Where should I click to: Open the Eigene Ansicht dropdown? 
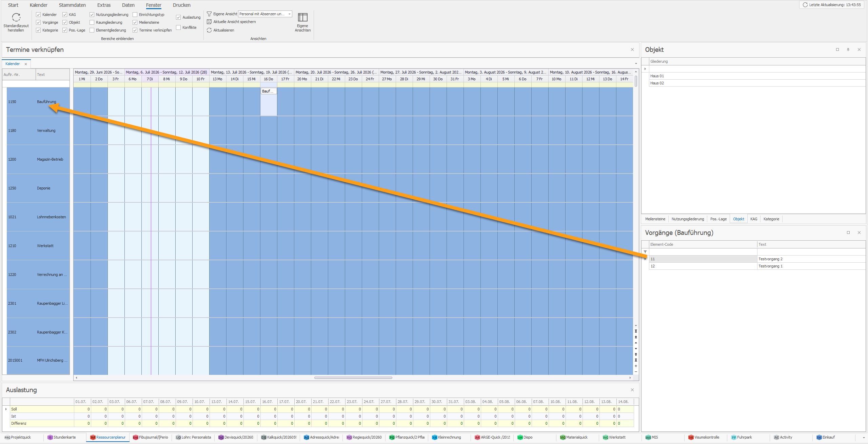tap(289, 14)
